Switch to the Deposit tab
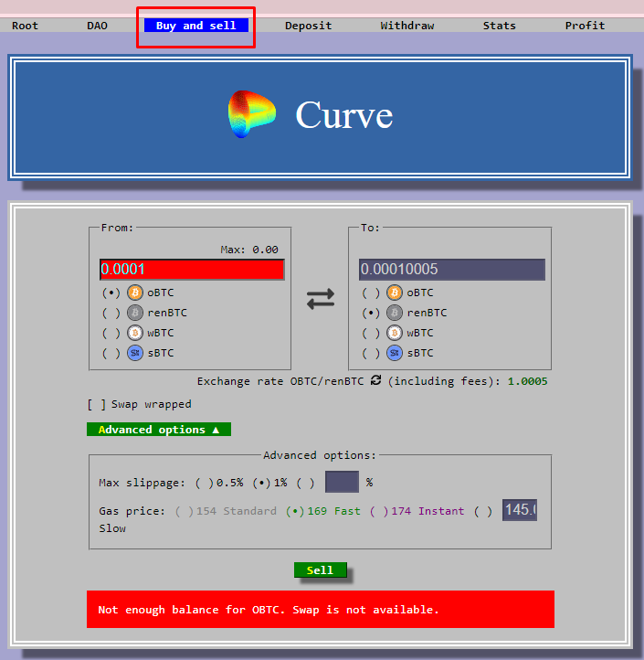644x660 pixels. (x=309, y=26)
